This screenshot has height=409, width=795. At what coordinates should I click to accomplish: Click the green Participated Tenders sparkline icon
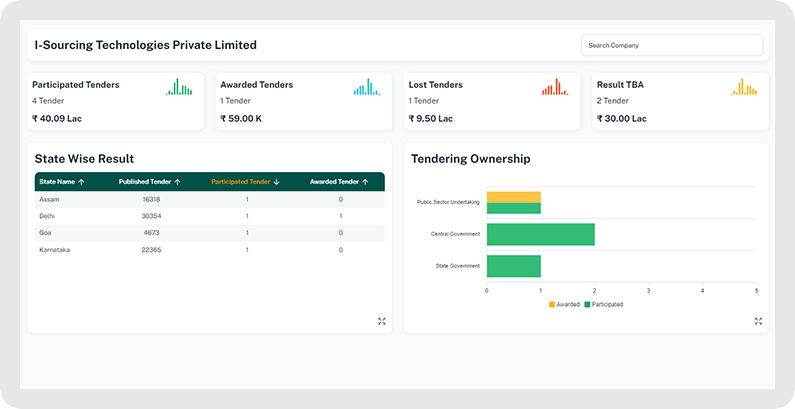[179, 88]
